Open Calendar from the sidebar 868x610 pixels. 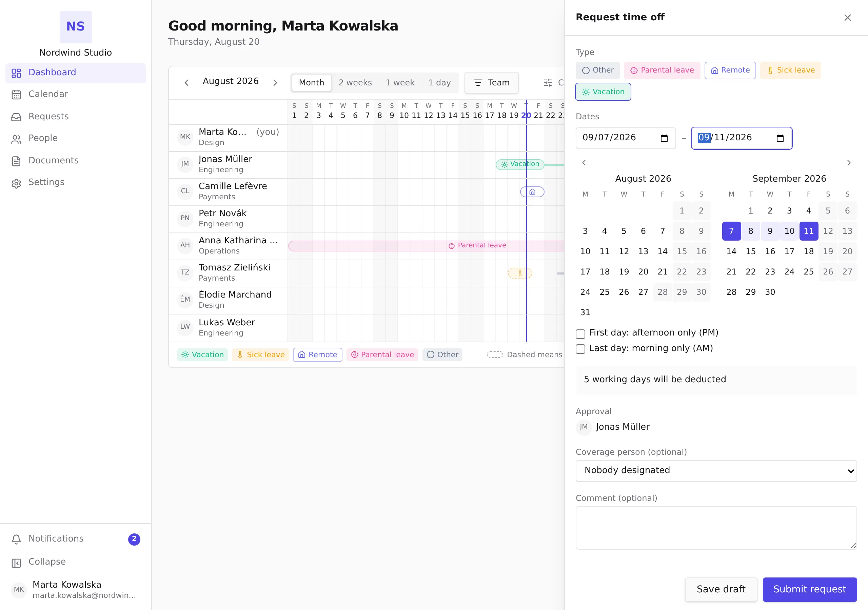click(76, 94)
